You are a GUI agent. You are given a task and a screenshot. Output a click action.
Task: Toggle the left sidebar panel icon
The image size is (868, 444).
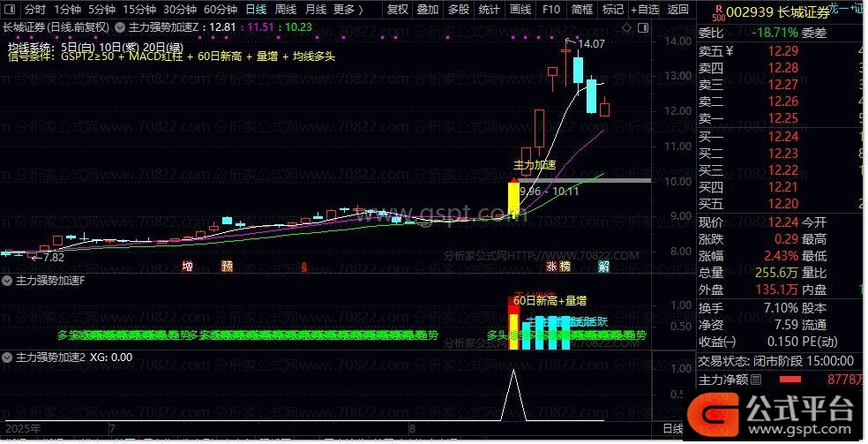point(11,10)
